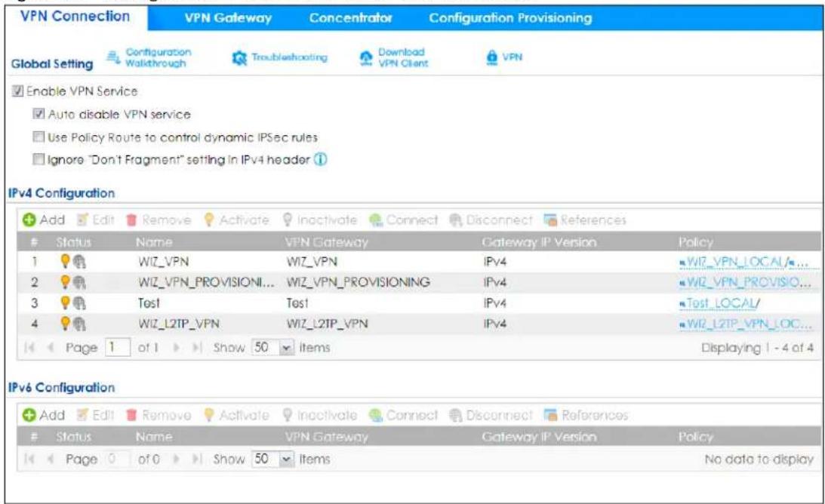Open the Troubleshooting gear icon
The width and height of the screenshot is (825, 504).
point(239,58)
